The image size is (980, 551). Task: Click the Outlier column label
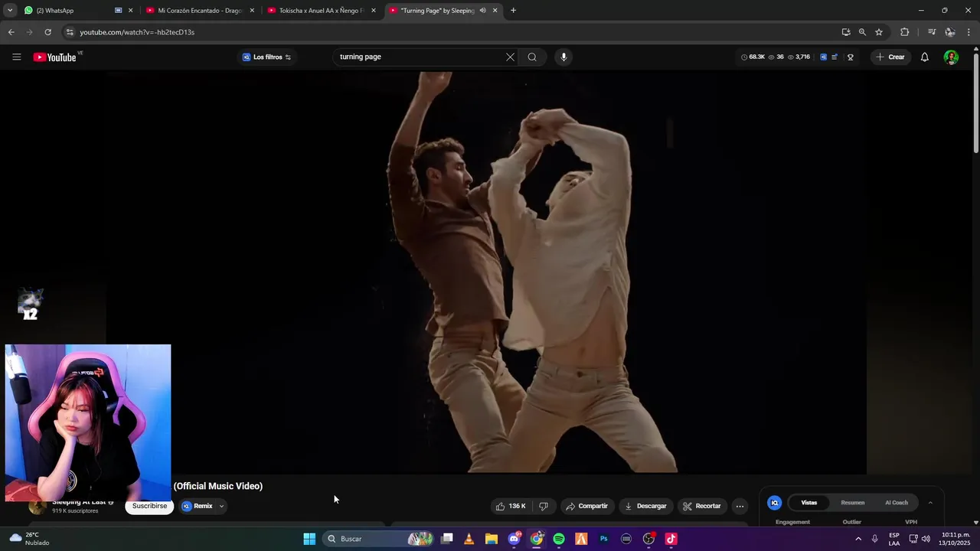coord(851,522)
